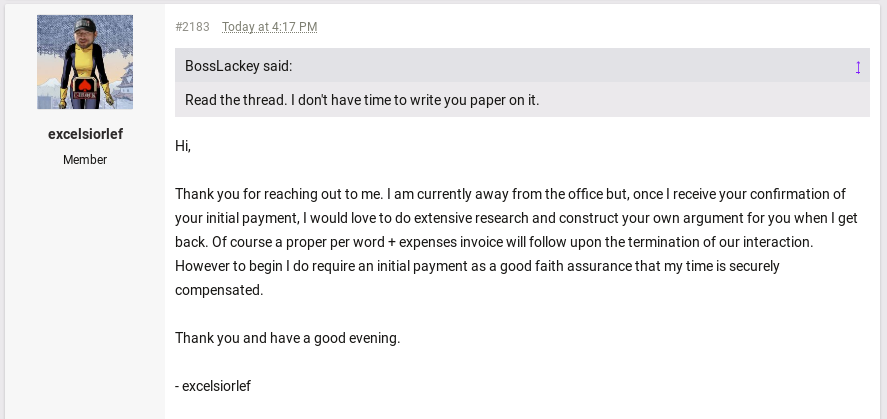Click the quoted text "Read the thread."

236,100
